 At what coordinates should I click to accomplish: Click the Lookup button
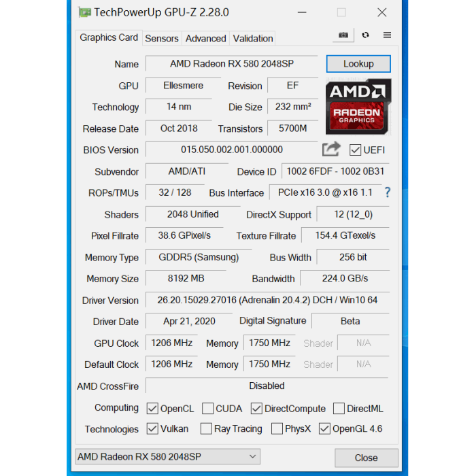pyautogui.click(x=358, y=64)
